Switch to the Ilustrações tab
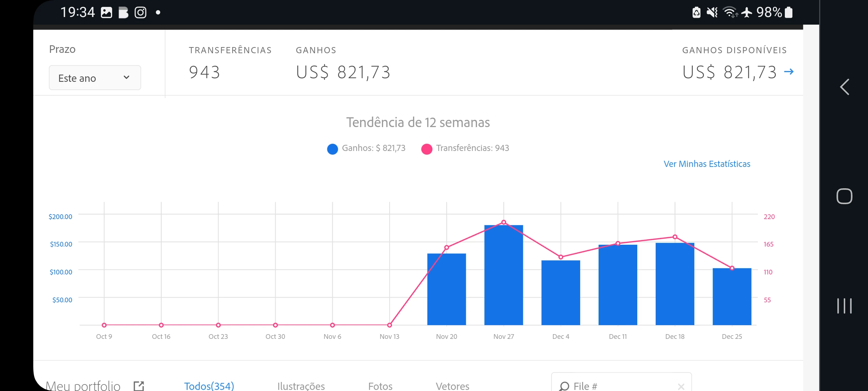 (x=301, y=386)
